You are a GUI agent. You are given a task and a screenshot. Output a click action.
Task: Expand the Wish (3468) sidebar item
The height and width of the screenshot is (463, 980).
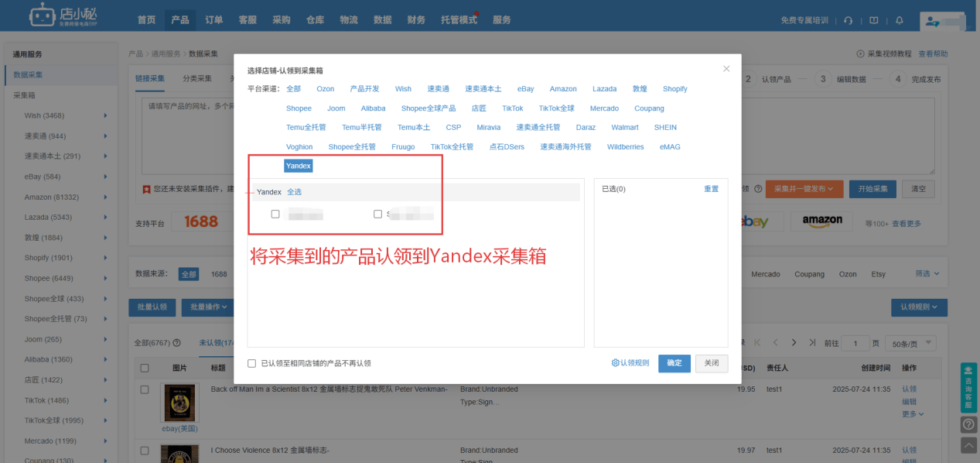[105, 115]
